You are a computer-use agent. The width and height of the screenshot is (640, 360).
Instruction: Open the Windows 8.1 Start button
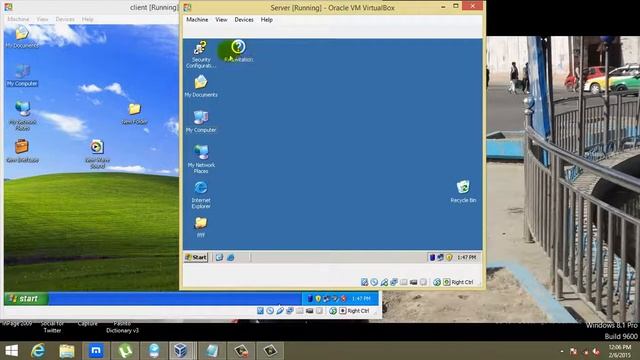click(11, 351)
